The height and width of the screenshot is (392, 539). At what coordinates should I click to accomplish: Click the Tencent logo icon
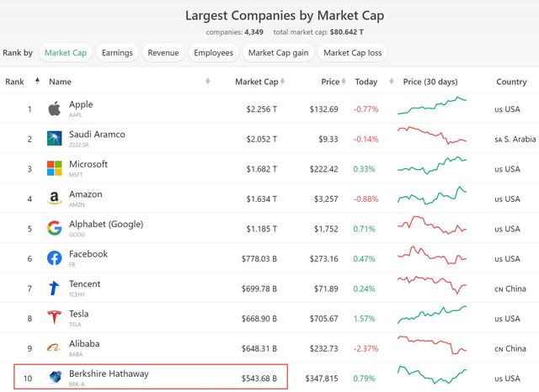click(x=54, y=288)
